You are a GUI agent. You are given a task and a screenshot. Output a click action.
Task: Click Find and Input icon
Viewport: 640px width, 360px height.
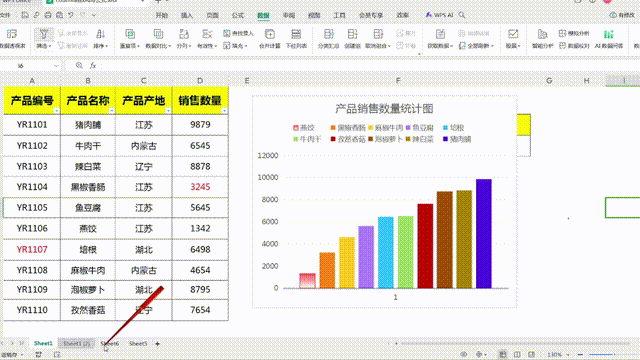tap(227, 33)
